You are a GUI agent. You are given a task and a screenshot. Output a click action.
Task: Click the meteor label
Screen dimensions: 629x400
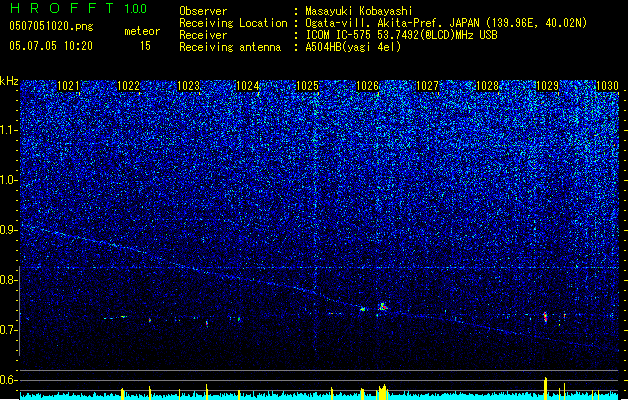coord(142,31)
